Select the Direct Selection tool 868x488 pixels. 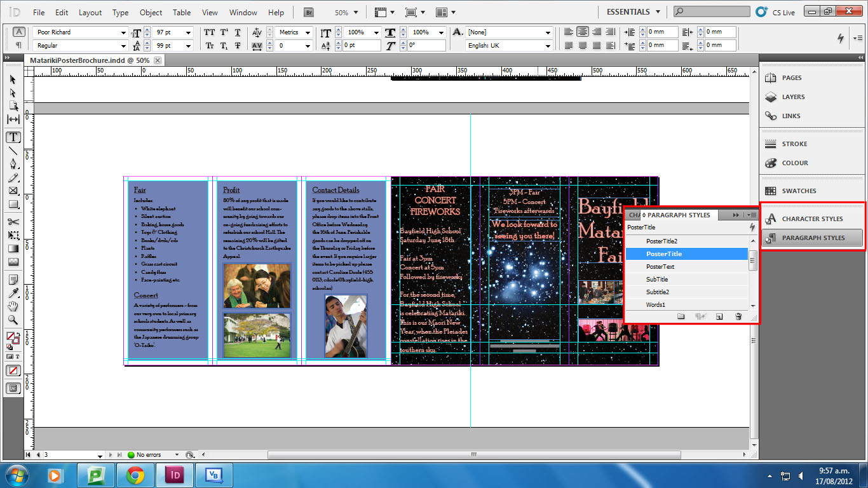pyautogui.click(x=13, y=93)
